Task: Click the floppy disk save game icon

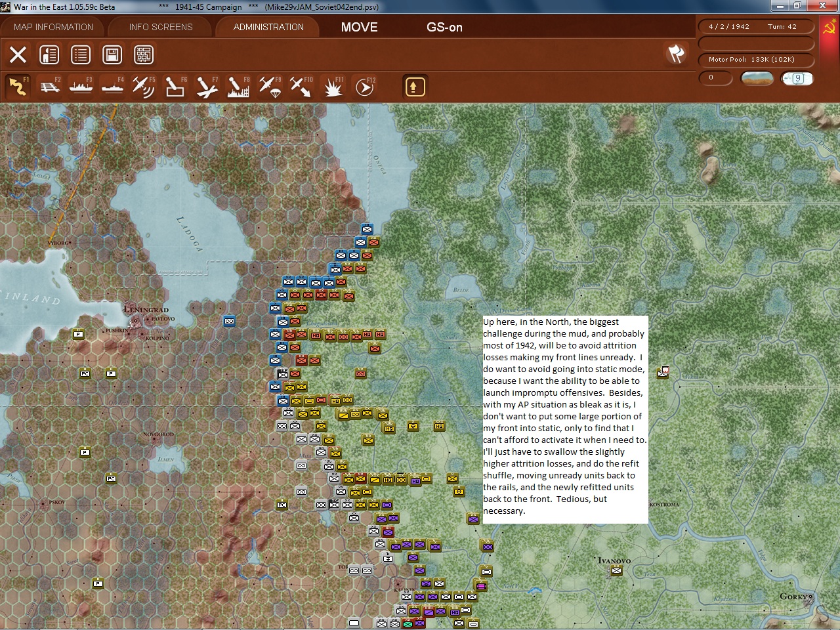Action: (112, 54)
